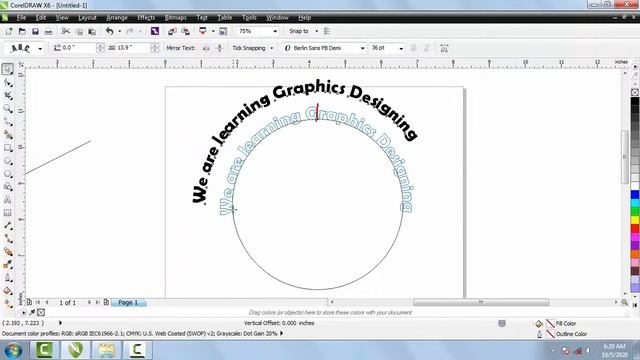Open the Window menu
This screenshot has width=640, height=360.
click(x=277, y=18)
